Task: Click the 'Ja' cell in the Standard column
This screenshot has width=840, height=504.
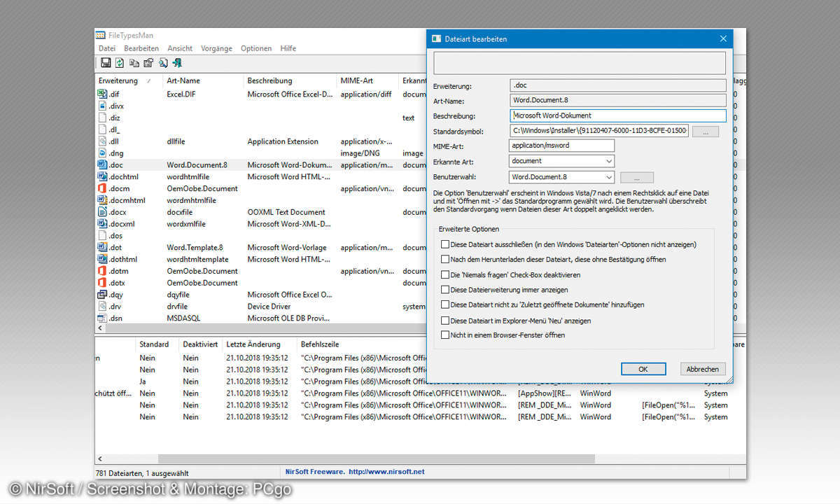Action: click(143, 381)
